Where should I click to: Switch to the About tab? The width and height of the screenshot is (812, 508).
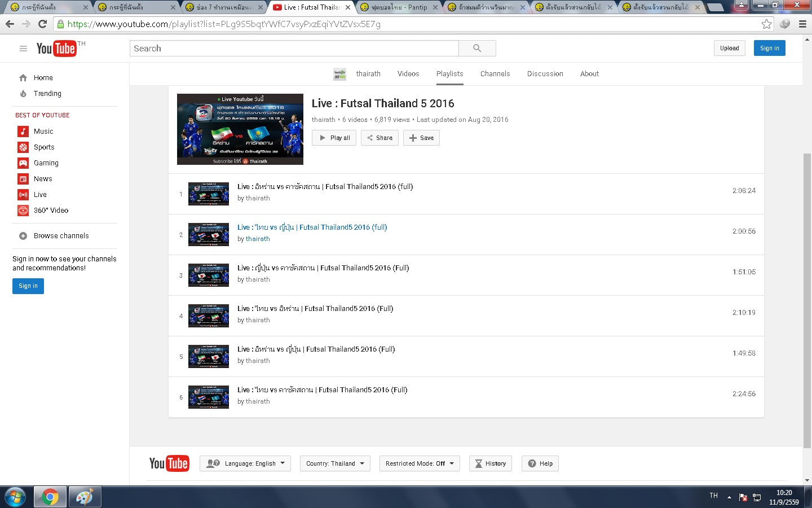pyautogui.click(x=590, y=74)
